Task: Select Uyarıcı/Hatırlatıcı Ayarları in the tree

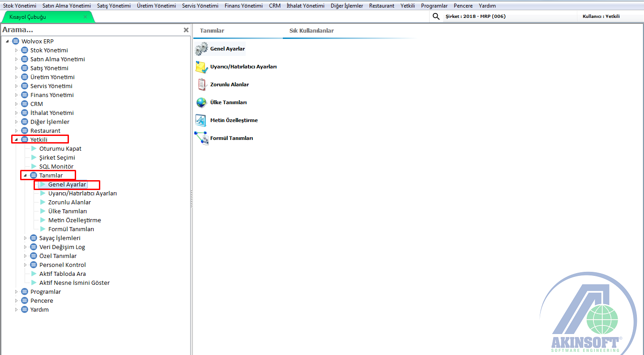Action: (x=82, y=193)
